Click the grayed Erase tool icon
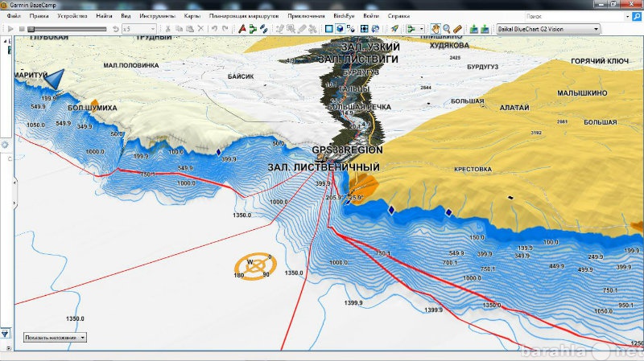This screenshot has height=361, width=644. coord(302,29)
